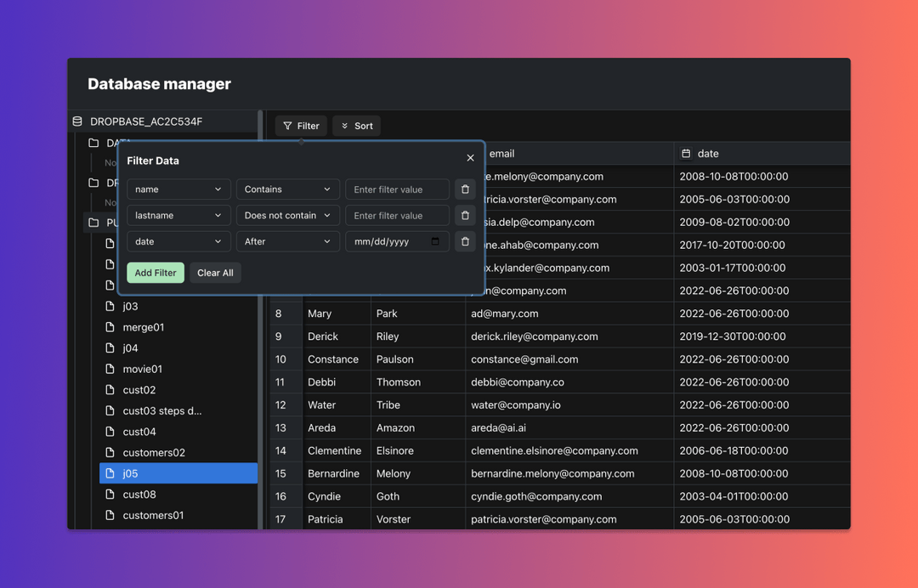This screenshot has width=918, height=588.
Task: Delete the lastname filter row via trash icon
Action: (465, 215)
